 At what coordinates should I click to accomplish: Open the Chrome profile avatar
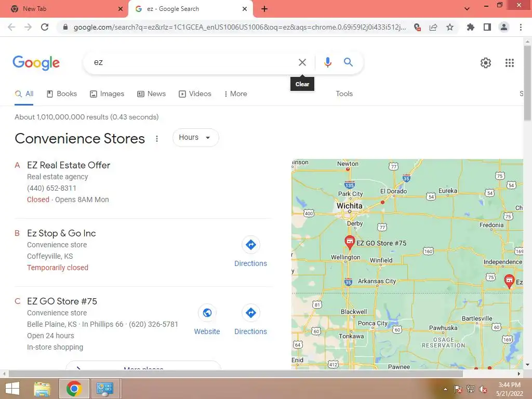(x=504, y=27)
